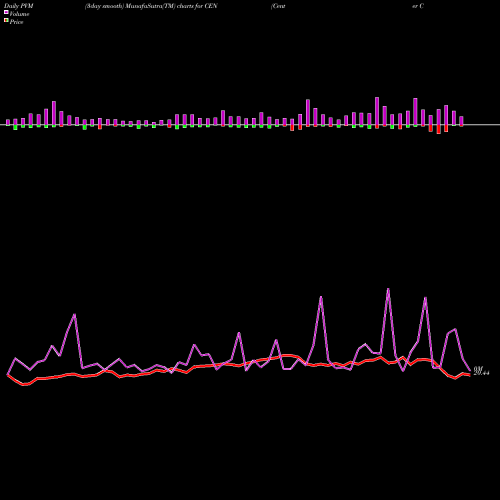Click the 20.44 price value label
This screenshot has width=500, height=500.
(481, 373)
